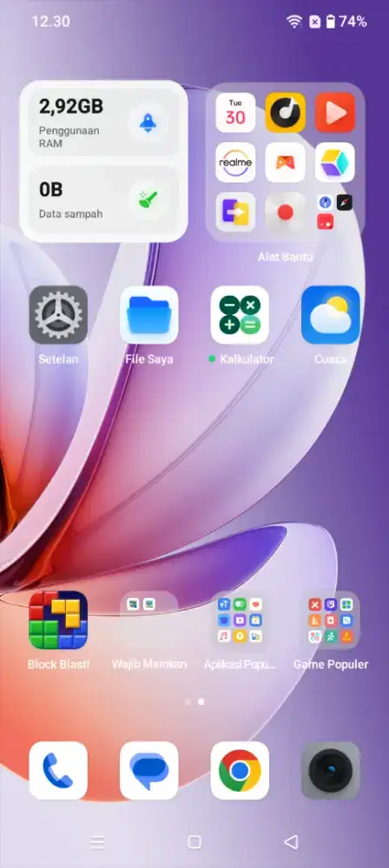Image resolution: width=389 pixels, height=868 pixels.
Task: Launch the Block Blast! game
Action: [x=58, y=620]
